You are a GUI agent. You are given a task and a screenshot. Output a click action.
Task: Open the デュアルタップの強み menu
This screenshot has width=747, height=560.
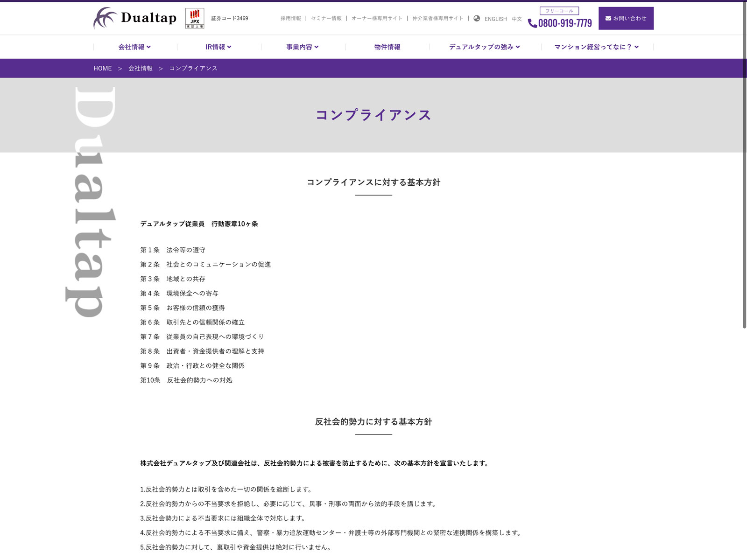pos(484,47)
